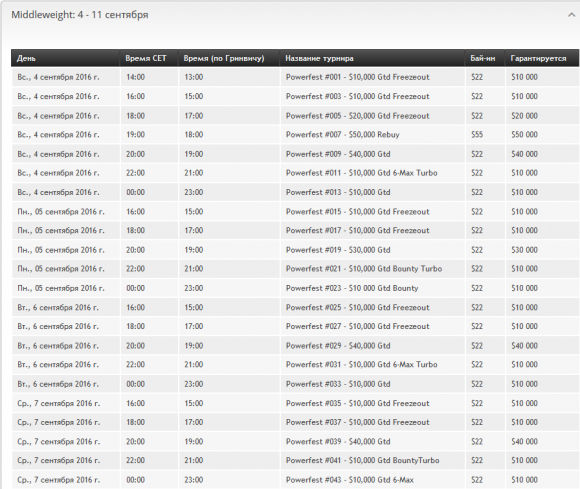580x489 pixels.
Task: Click the Название турнира column header
Action: (x=319, y=58)
